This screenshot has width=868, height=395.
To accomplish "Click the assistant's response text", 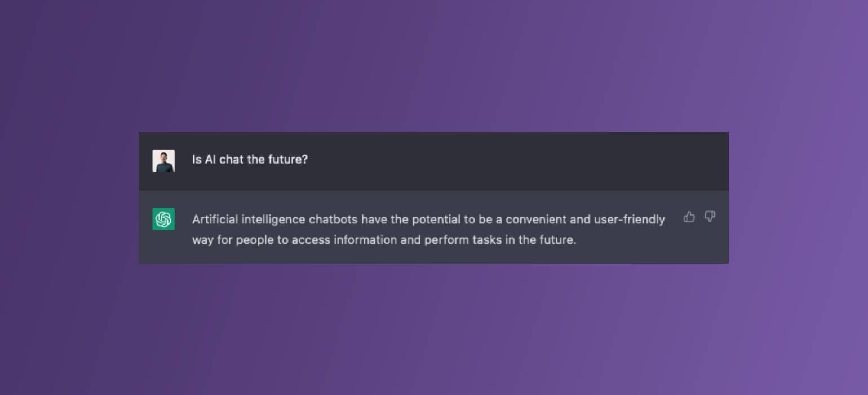I will click(x=428, y=229).
